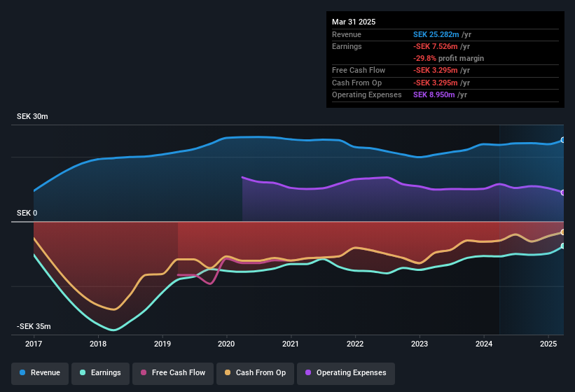
Task: Click the SEK 25.282m revenue value
Action: tap(436, 34)
